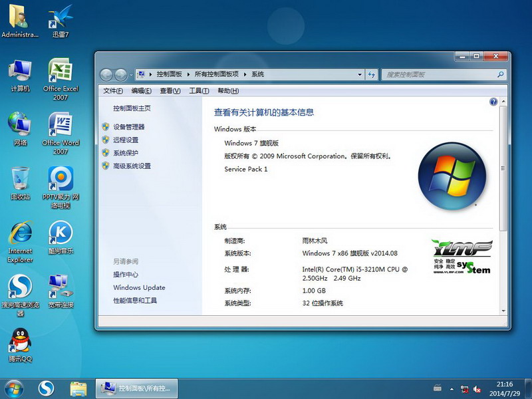Click the muted volume tray icon
This screenshot has width=532, height=399.
click(477, 389)
